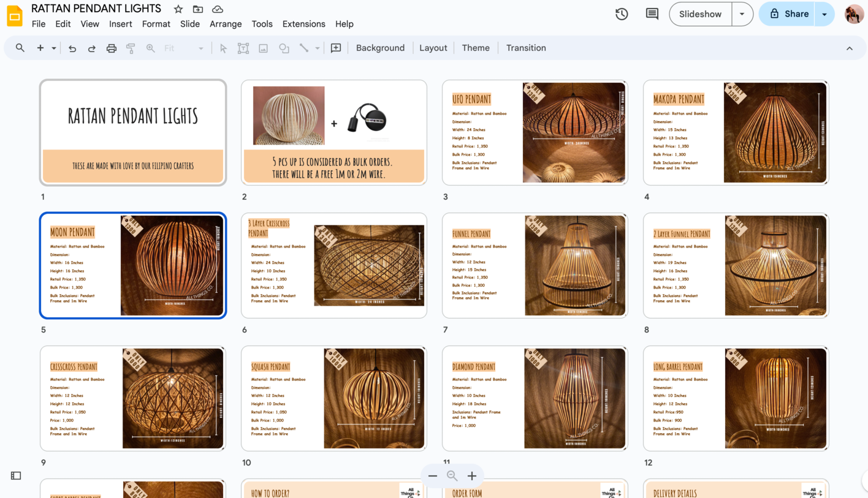Click the Layout button
Screen dimensions: 868x498
click(x=433, y=48)
